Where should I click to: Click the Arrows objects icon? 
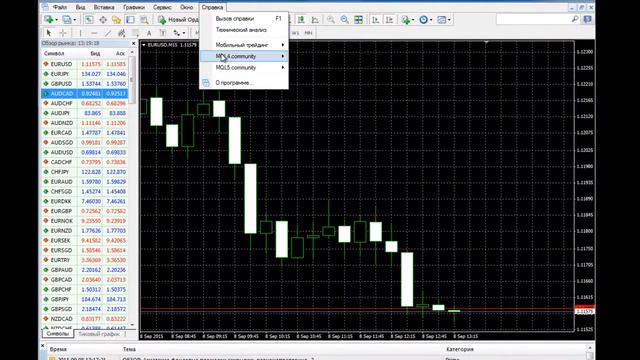176,33
